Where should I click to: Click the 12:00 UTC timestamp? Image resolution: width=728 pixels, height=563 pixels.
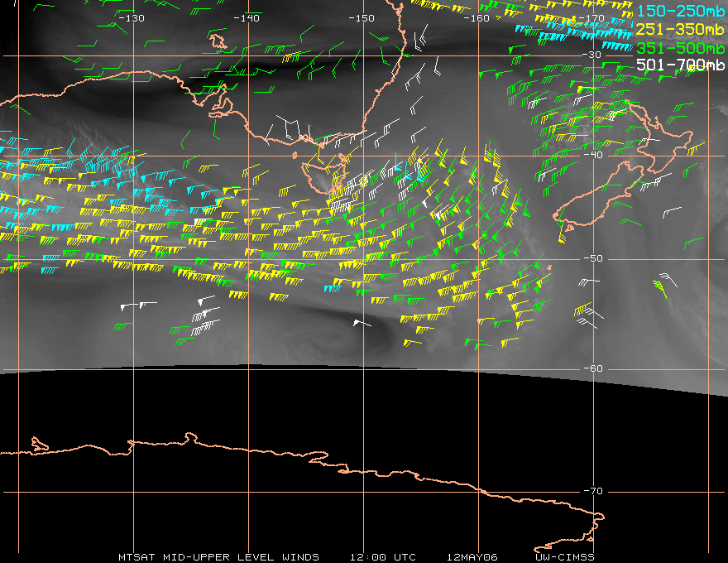coord(382,556)
